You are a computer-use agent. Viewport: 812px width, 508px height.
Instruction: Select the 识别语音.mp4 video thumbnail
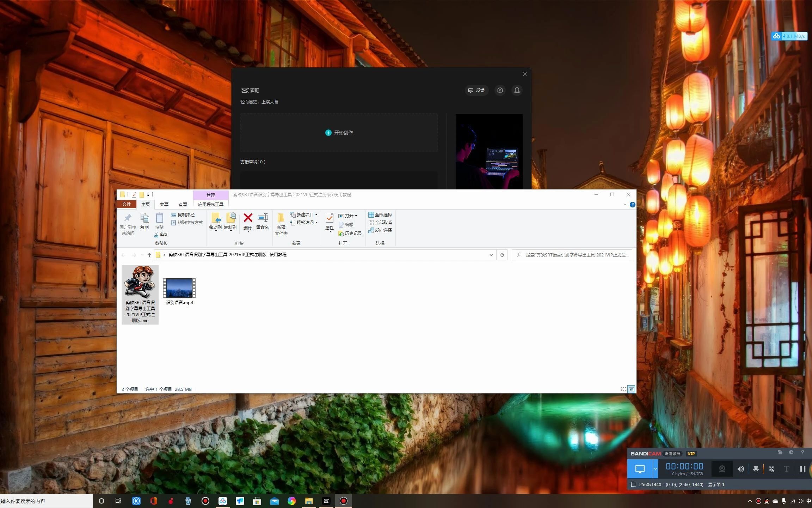179,288
